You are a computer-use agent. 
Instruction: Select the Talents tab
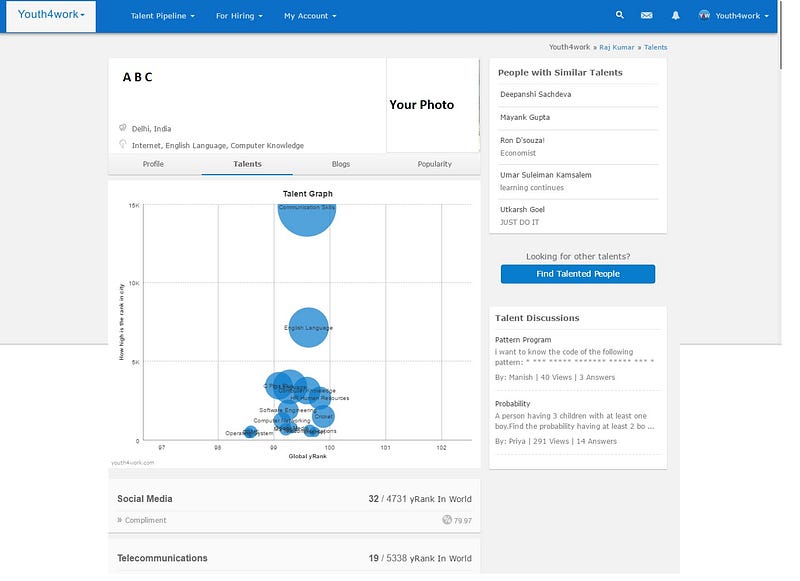247,164
